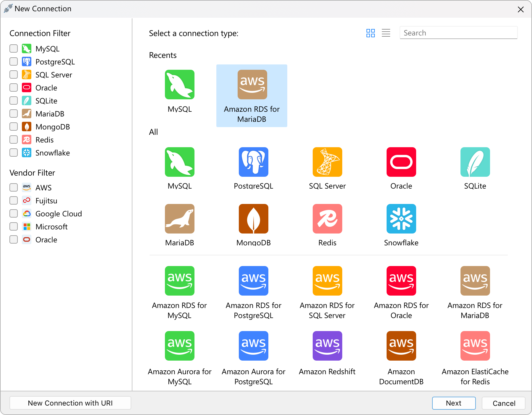
Task: Pick the Snowflake connection icon
Action: 401,219
